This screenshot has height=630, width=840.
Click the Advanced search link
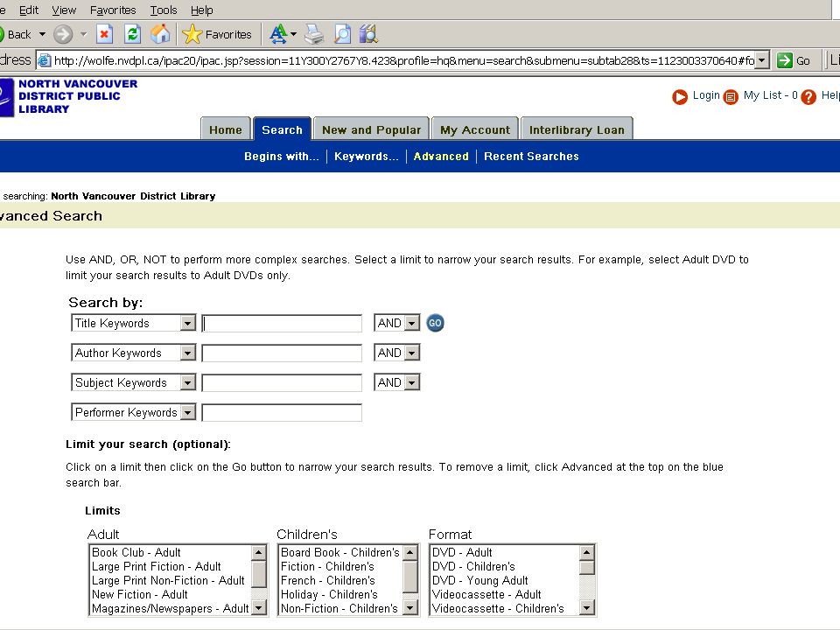tap(441, 157)
